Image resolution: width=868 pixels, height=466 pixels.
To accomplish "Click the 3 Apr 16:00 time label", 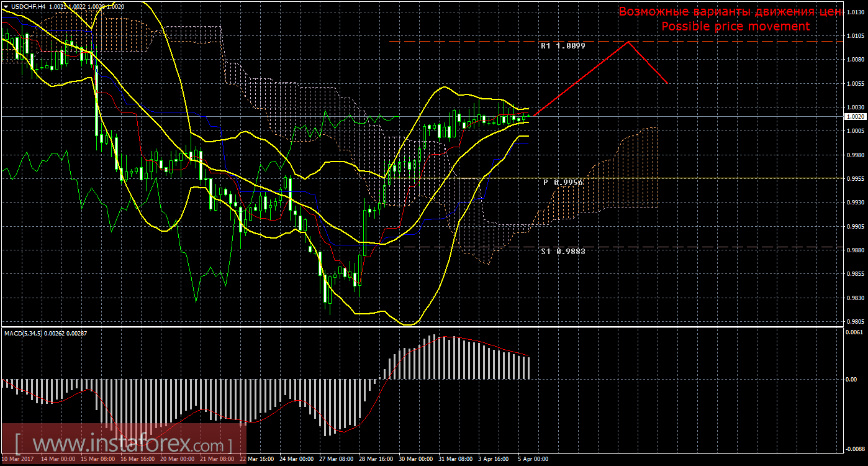I will (495, 460).
